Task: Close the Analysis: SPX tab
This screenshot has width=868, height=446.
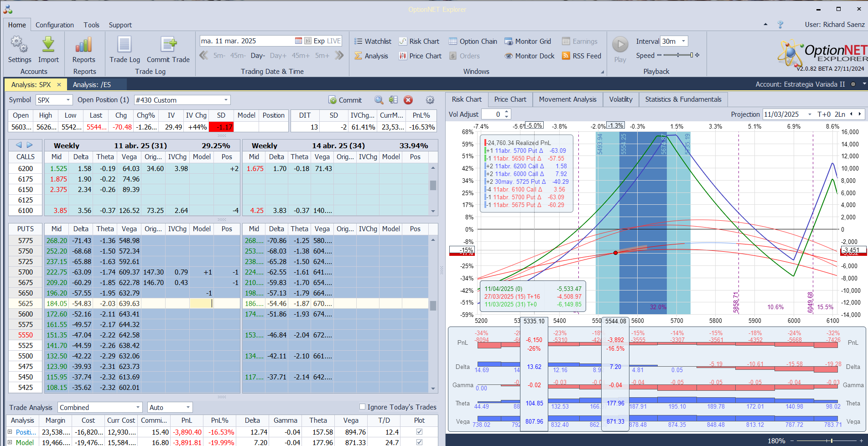Action: [59, 84]
